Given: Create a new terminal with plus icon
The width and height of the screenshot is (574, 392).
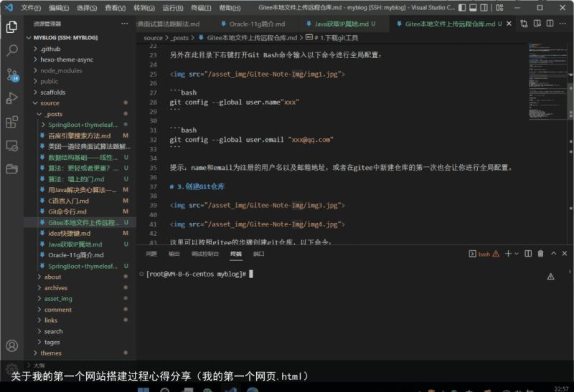Looking at the screenshot, I should pos(508,254).
